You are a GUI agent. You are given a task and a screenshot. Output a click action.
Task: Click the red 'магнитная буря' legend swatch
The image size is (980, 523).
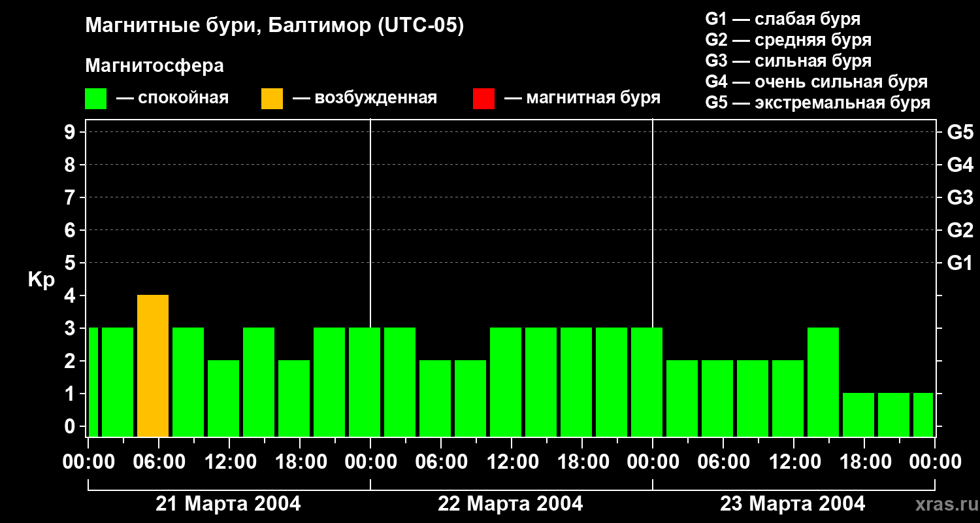point(483,99)
